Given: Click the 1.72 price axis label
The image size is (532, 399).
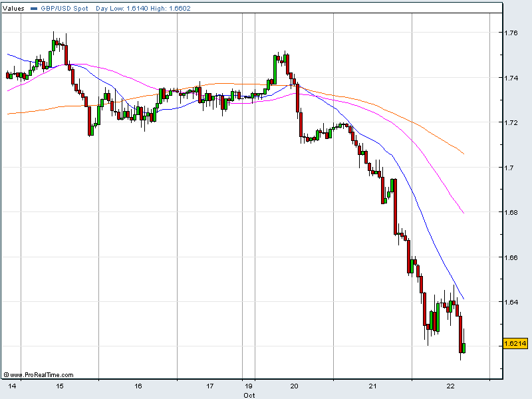Looking at the screenshot, I should point(512,123).
